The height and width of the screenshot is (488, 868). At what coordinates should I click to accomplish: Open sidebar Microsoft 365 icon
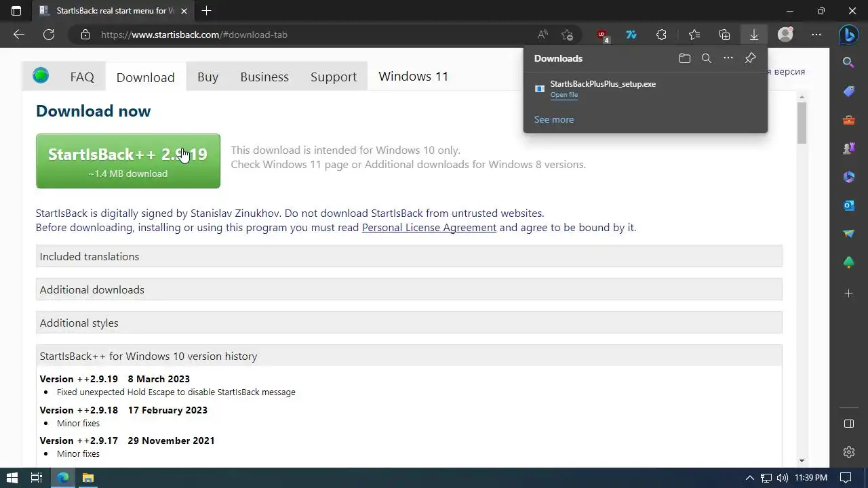[848, 177]
